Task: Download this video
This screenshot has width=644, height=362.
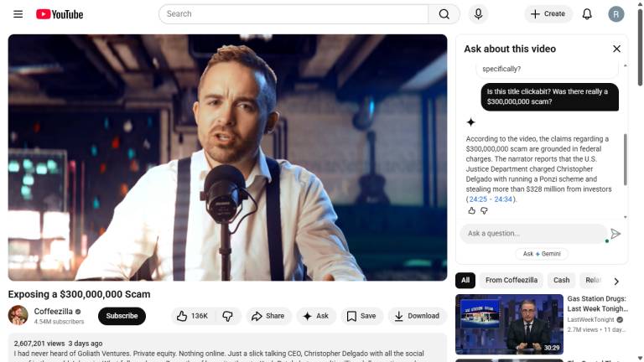Action: click(417, 316)
